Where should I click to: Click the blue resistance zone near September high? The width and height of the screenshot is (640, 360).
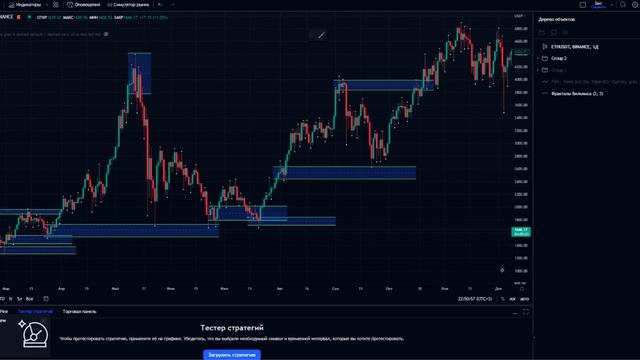pos(384,85)
